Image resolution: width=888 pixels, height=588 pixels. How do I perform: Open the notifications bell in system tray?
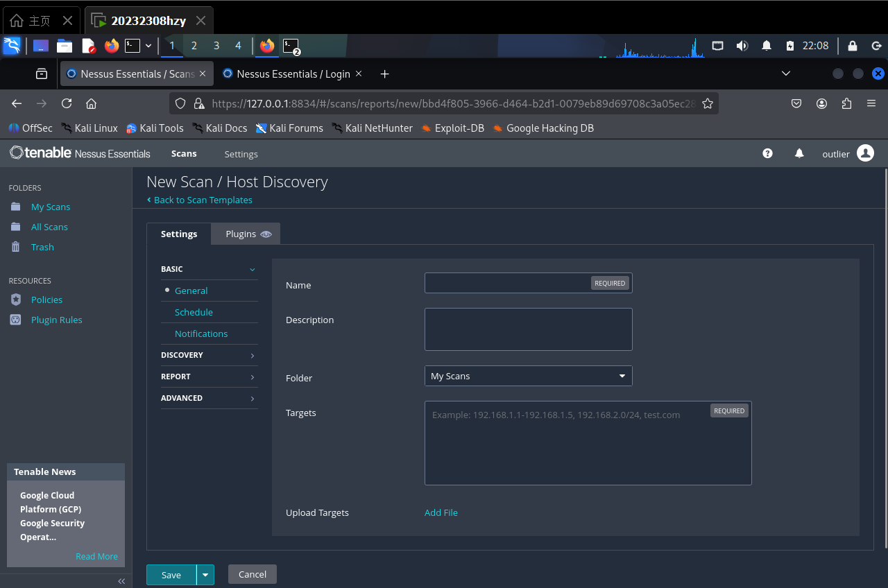click(x=767, y=46)
